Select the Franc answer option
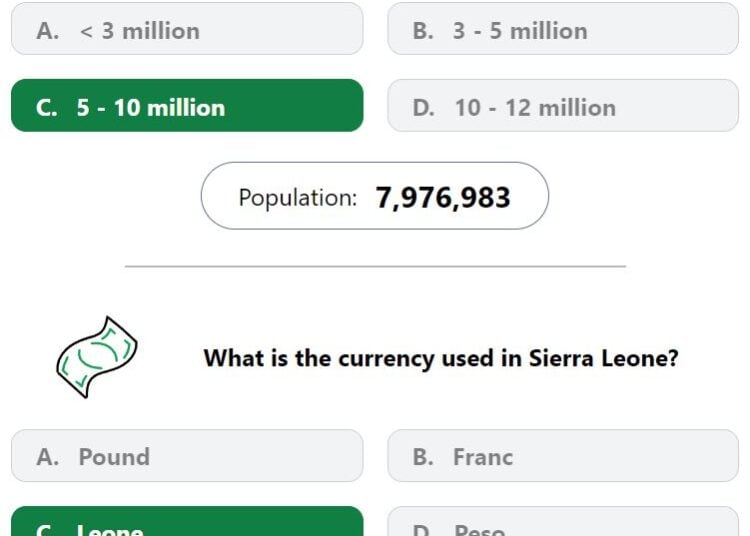 563,456
